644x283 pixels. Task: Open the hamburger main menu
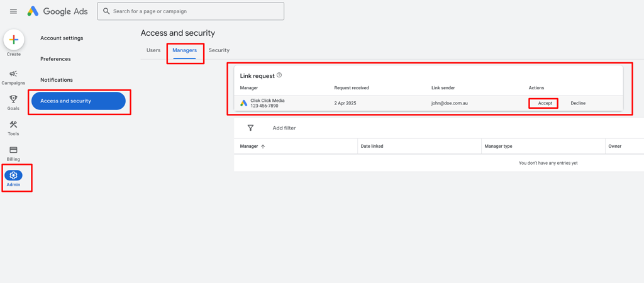[13, 11]
